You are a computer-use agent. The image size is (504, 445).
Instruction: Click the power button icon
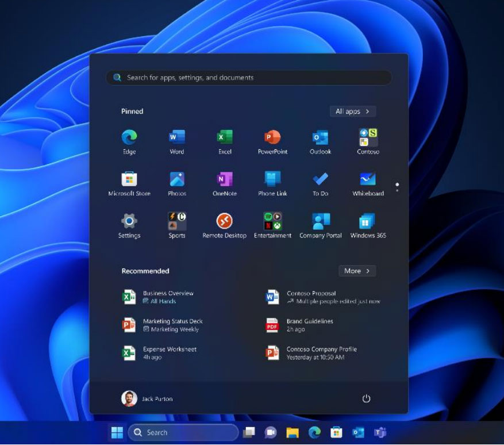(x=367, y=398)
